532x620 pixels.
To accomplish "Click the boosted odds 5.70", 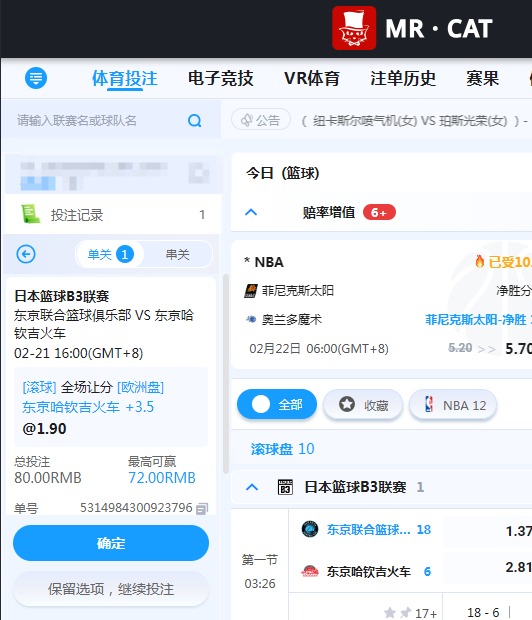I will tap(518, 348).
